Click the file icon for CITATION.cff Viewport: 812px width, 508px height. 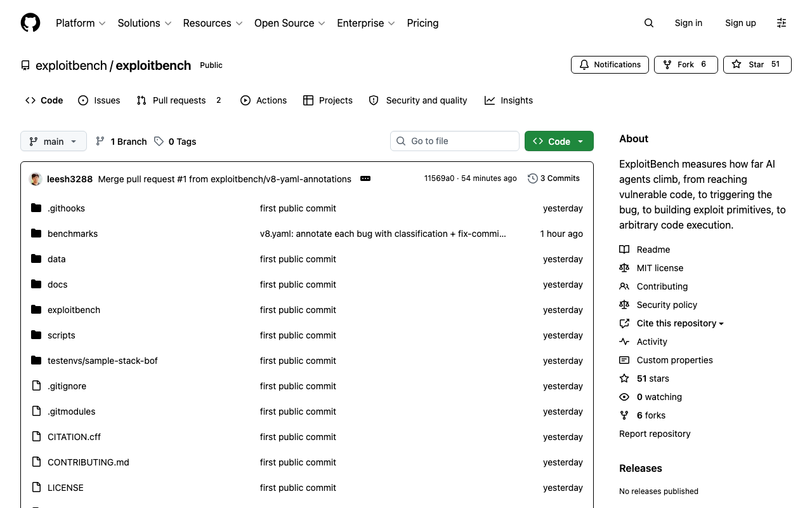[36, 436]
